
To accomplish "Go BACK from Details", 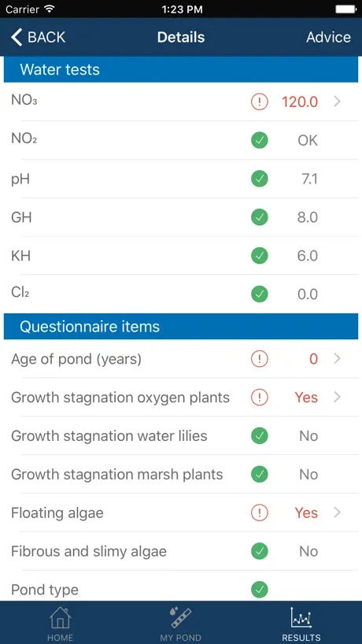I will click(x=38, y=37).
